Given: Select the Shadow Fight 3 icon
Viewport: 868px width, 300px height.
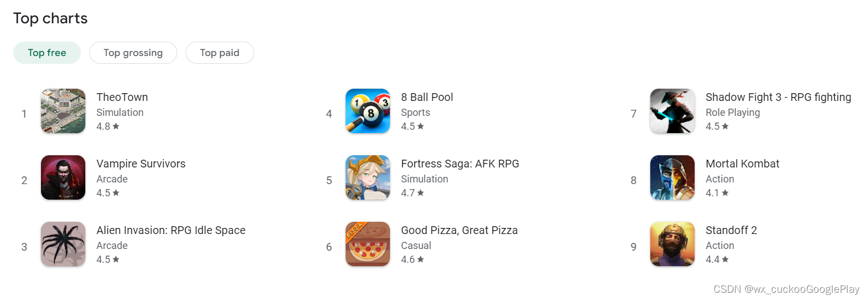Looking at the screenshot, I should (x=672, y=111).
